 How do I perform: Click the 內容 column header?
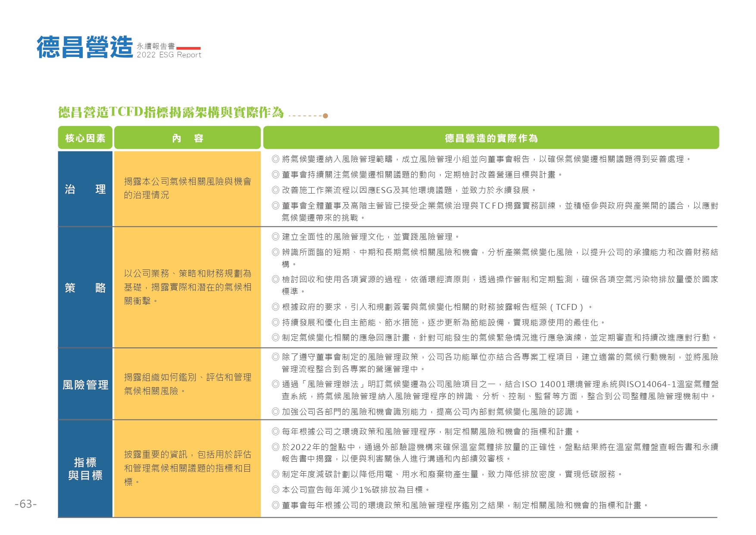click(187, 138)
